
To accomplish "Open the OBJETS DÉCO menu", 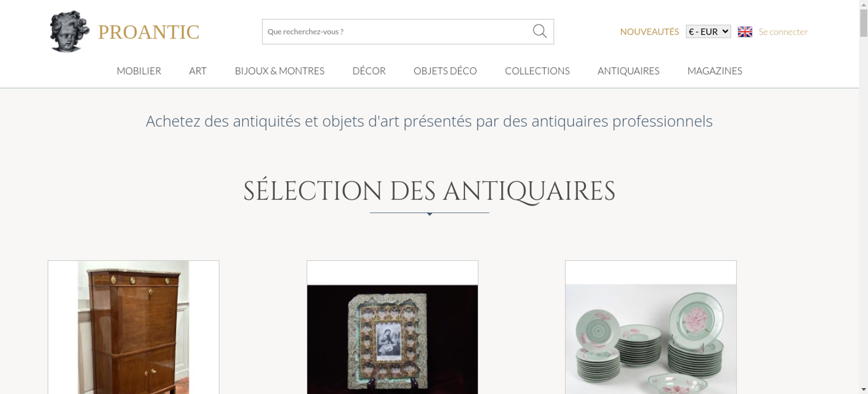I will 445,71.
